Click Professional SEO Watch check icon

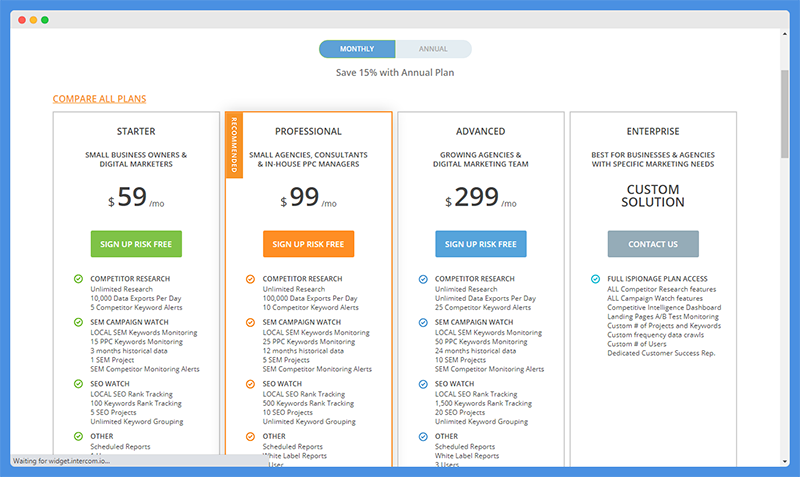250,384
